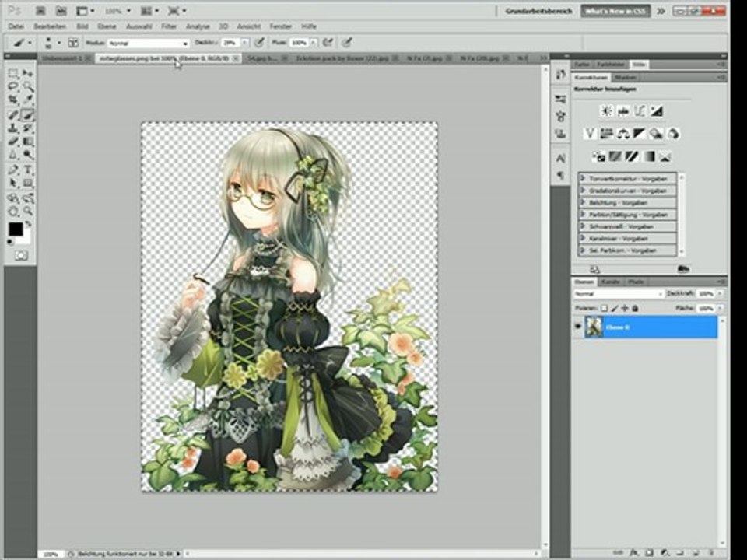Select the Grundarbeitsbereich workspace
Image resolution: width=747 pixels, height=560 pixels.
(x=538, y=10)
